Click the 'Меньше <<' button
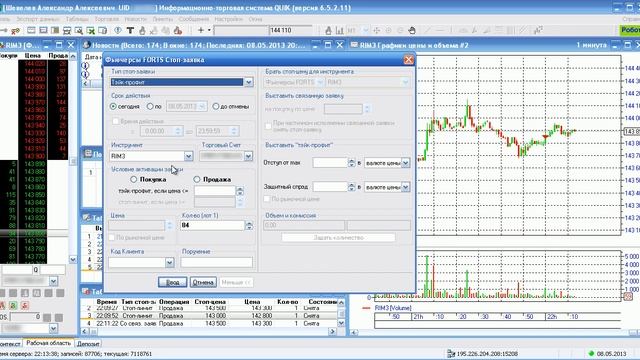The image size is (640, 360). tap(236, 282)
